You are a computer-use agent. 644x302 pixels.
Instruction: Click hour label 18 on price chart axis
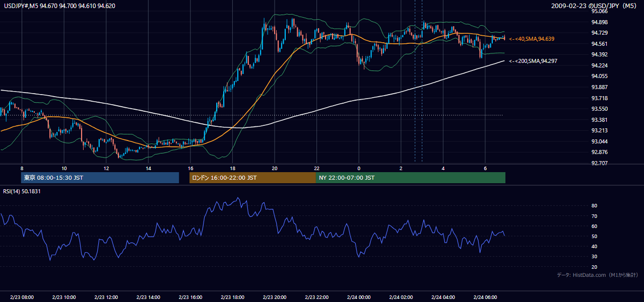tap(232, 168)
